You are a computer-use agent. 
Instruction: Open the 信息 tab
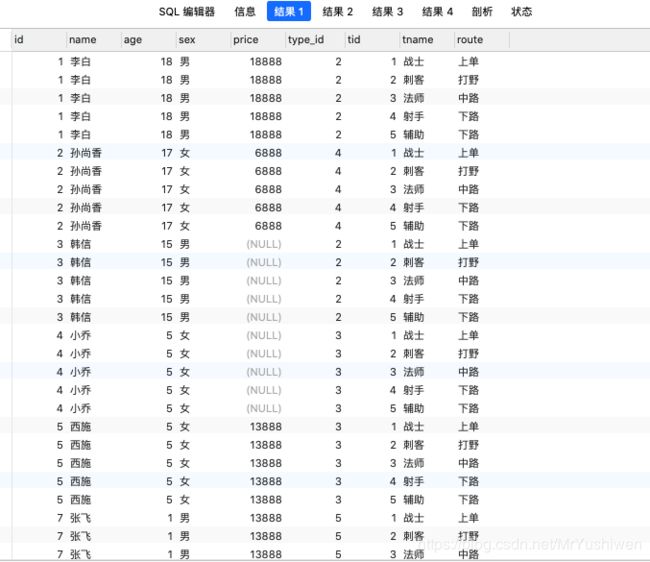(x=245, y=12)
